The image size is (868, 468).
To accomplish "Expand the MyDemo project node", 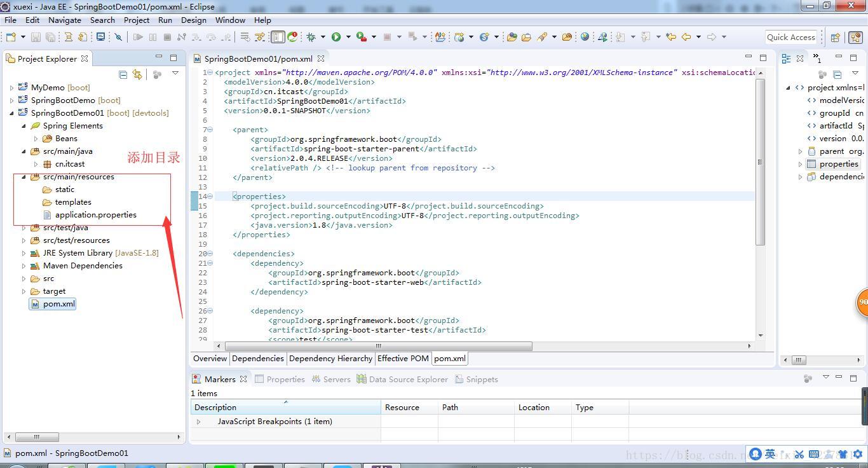I will [11, 88].
